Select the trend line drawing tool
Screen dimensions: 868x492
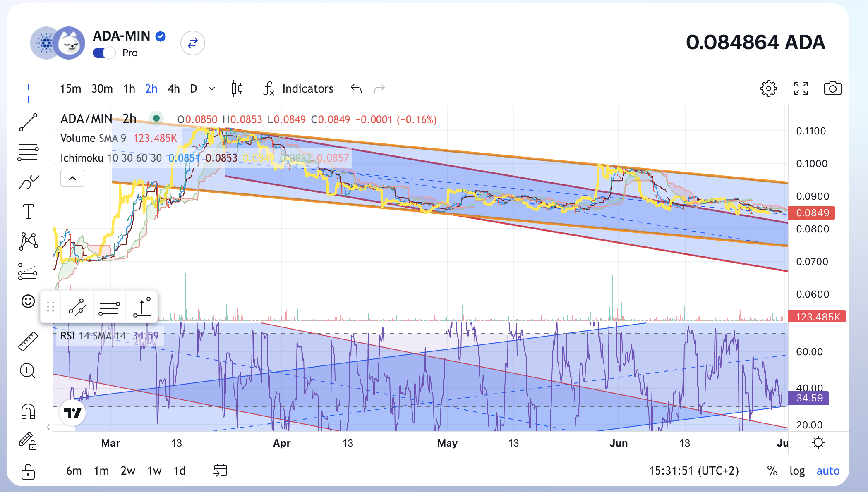coord(28,123)
